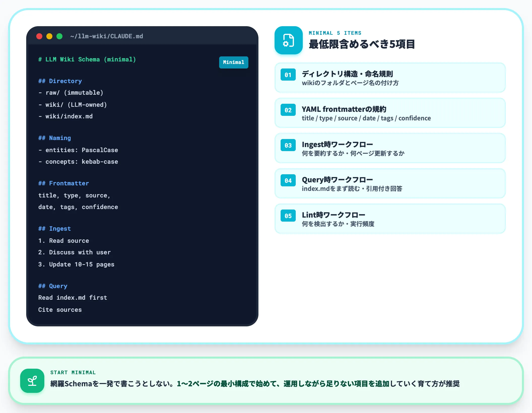Click the '## Ingest' heading line
Image resolution: width=532 pixels, height=413 pixels.
[x=54, y=229]
